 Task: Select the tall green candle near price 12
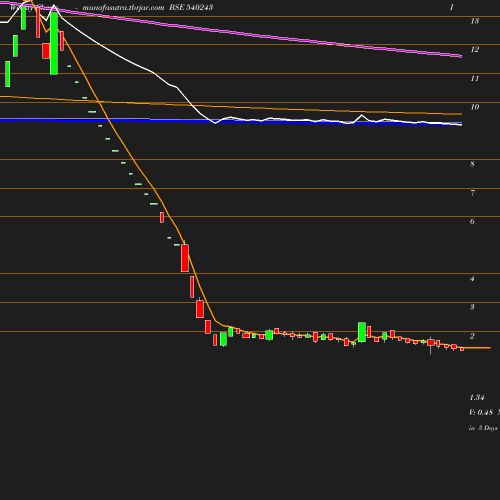click(54, 43)
